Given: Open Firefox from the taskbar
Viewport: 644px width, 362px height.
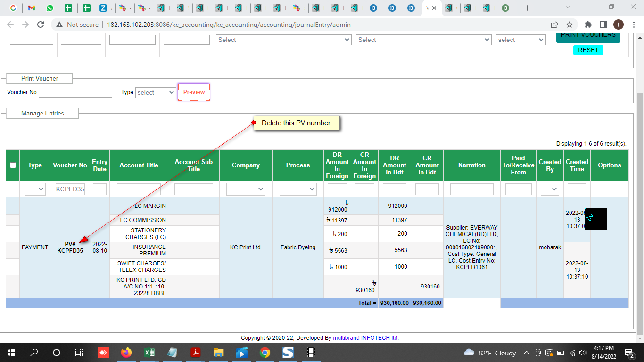Looking at the screenshot, I should 126,353.
